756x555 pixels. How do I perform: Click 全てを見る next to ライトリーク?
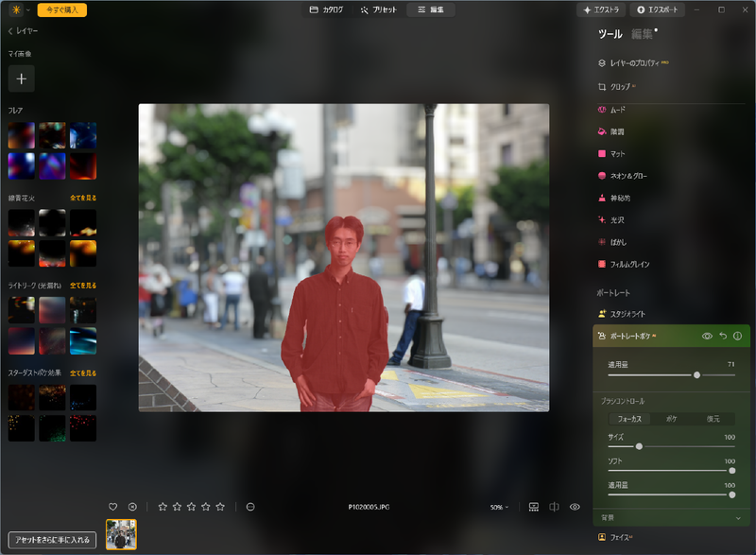83,286
